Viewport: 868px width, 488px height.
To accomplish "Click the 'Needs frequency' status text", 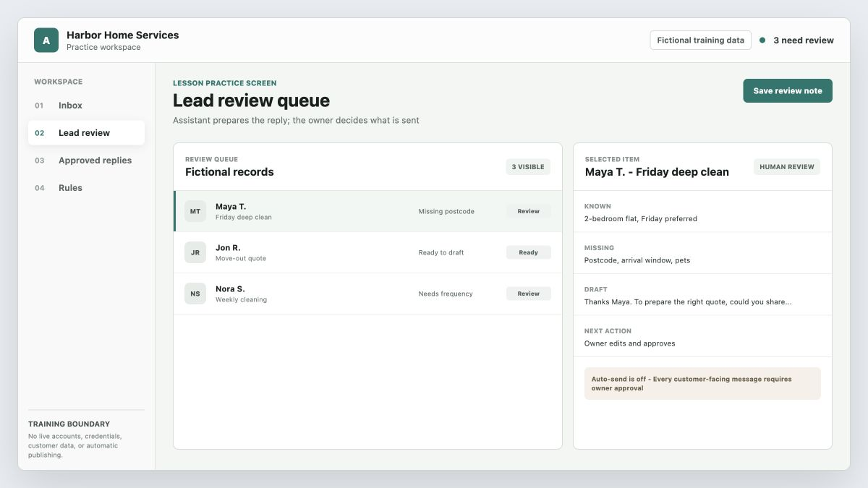I will click(446, 294).
